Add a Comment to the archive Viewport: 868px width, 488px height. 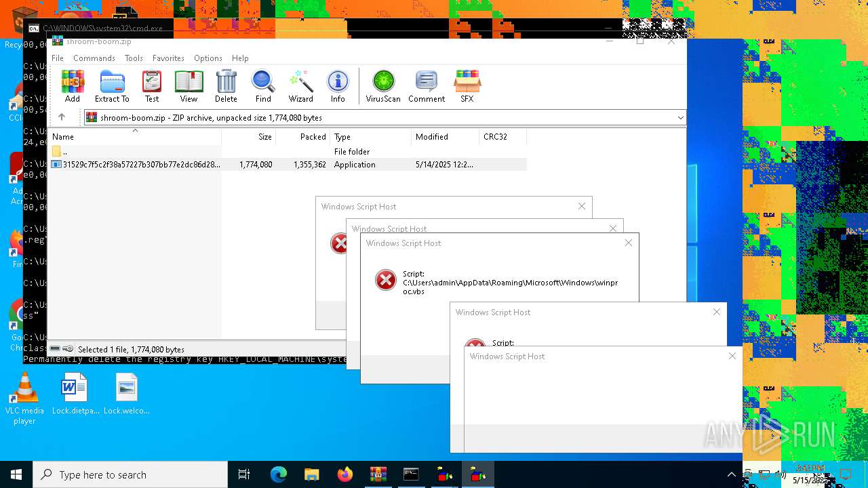[427, 86]
